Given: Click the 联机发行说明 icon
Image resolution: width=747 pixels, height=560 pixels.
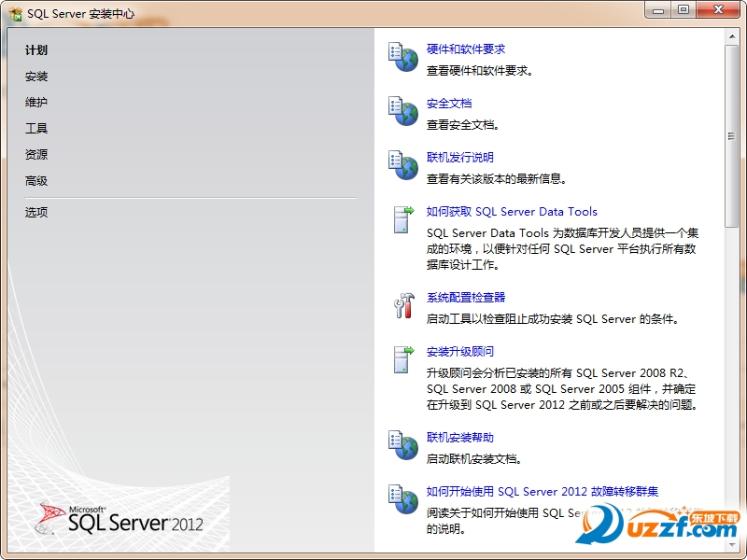Looking at the screenshot, I should tap(402, 166).
